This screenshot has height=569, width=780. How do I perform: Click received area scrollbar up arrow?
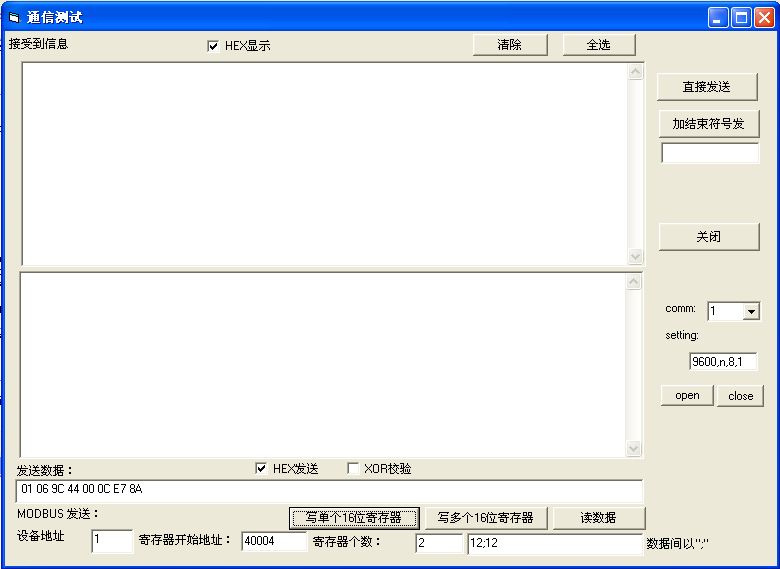click(x=635, y=72)
